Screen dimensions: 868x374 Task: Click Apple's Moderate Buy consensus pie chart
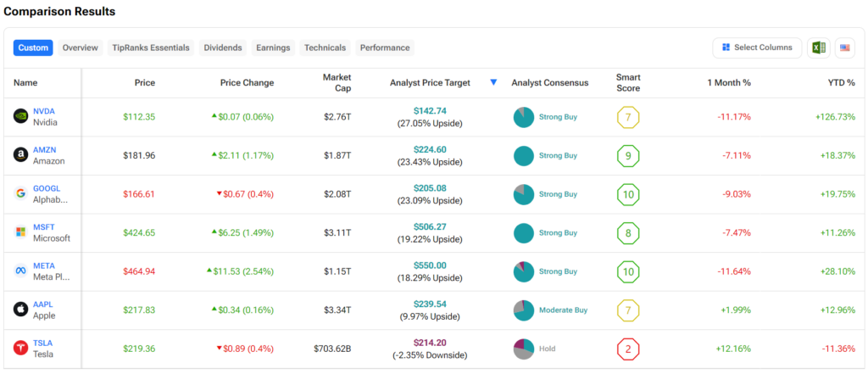click(524, 310)
